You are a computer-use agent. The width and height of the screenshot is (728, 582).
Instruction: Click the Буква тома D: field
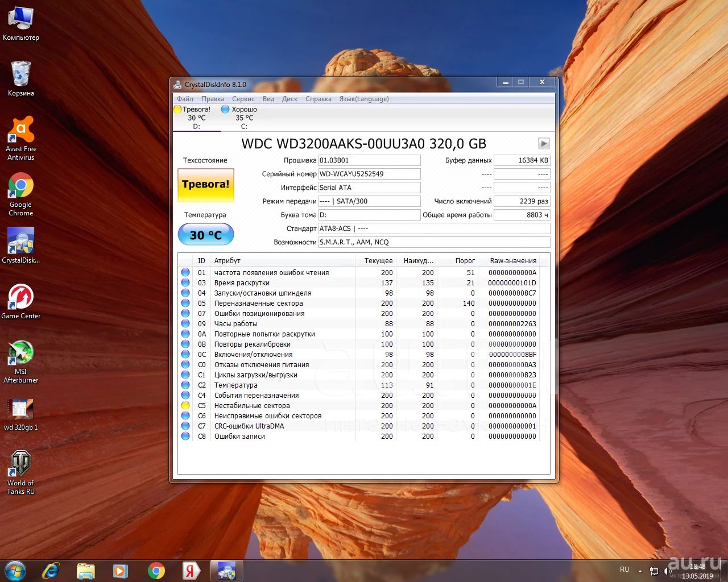coord(369,215)
